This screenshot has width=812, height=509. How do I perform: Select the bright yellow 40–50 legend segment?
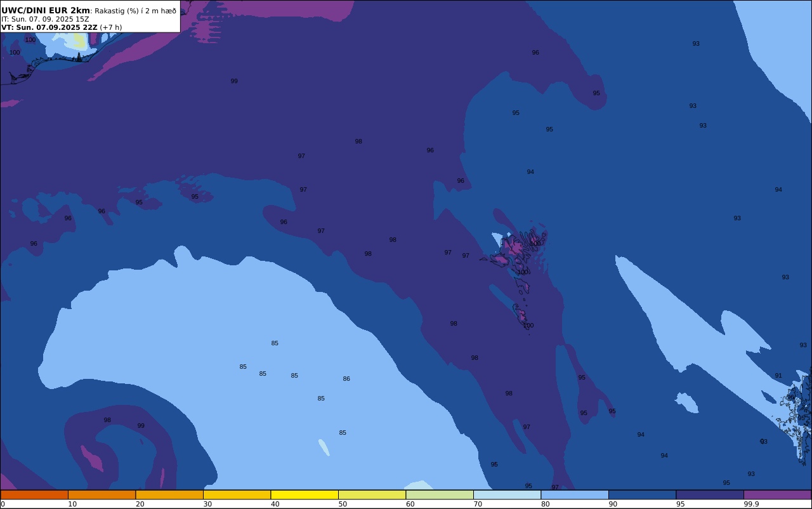point(304,494)
